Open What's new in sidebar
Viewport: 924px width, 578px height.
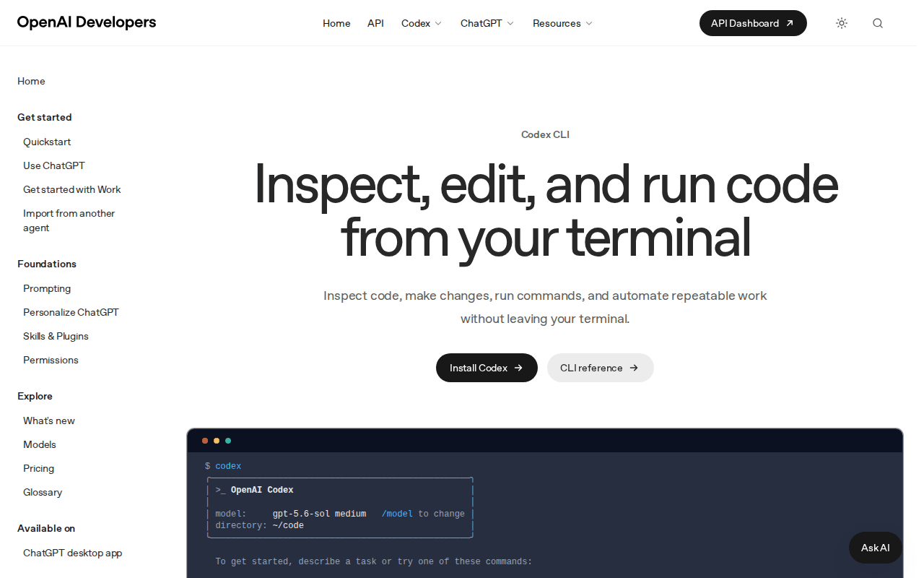[49, 420]
